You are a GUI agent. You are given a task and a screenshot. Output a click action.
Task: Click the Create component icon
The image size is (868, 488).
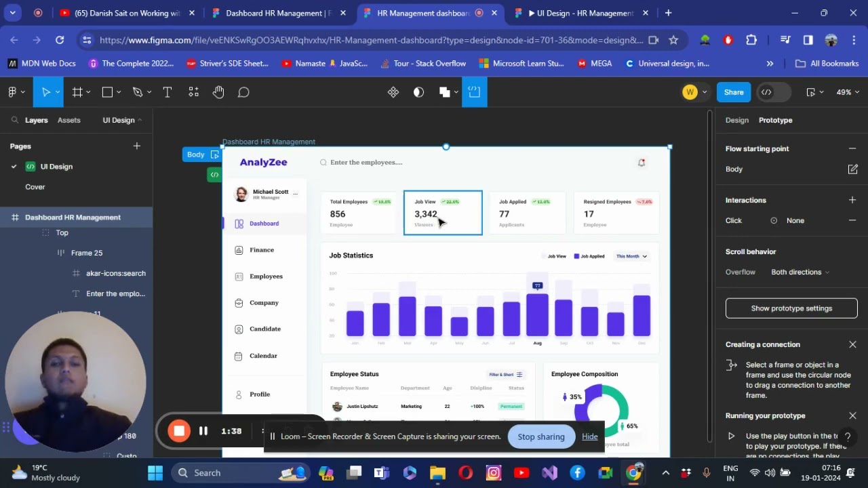tap(393, 92)
